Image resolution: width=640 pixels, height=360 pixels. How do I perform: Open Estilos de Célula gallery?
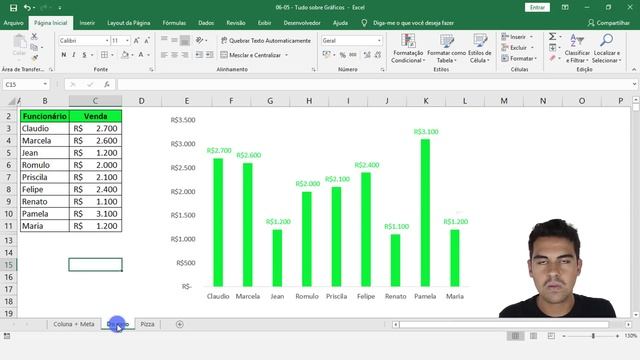click(480, 49)
